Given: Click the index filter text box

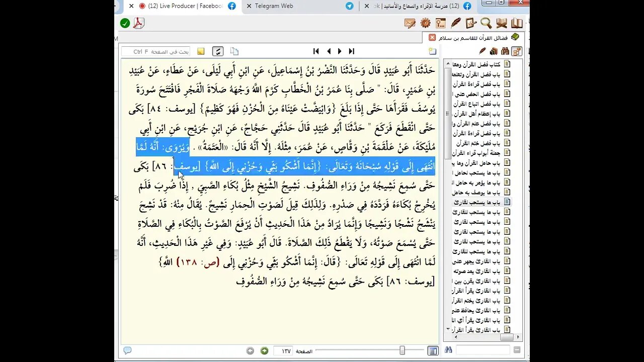Looking at the screenshot, I should pyautogui.click(x=482, y=350).
